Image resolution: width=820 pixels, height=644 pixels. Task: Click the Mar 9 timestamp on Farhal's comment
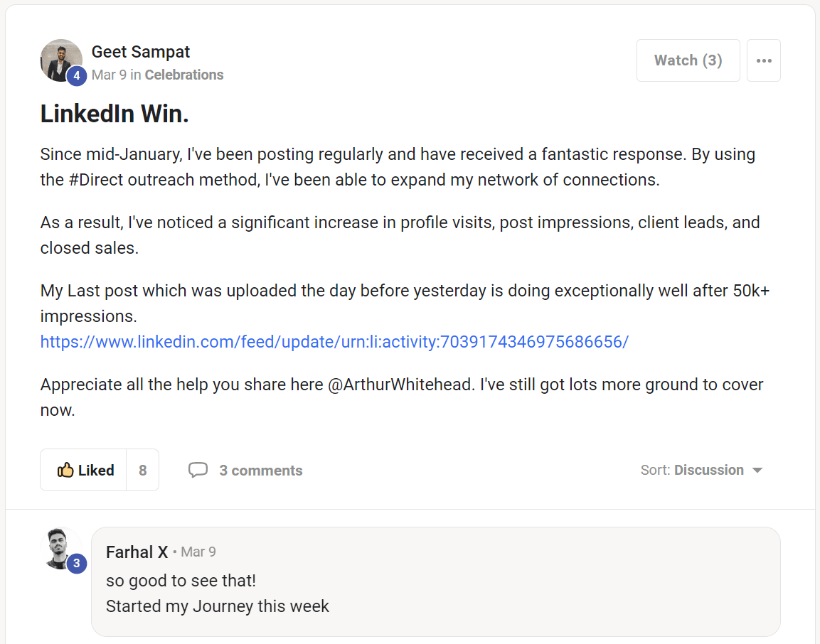pyautogui.click(x=198, y=552)
